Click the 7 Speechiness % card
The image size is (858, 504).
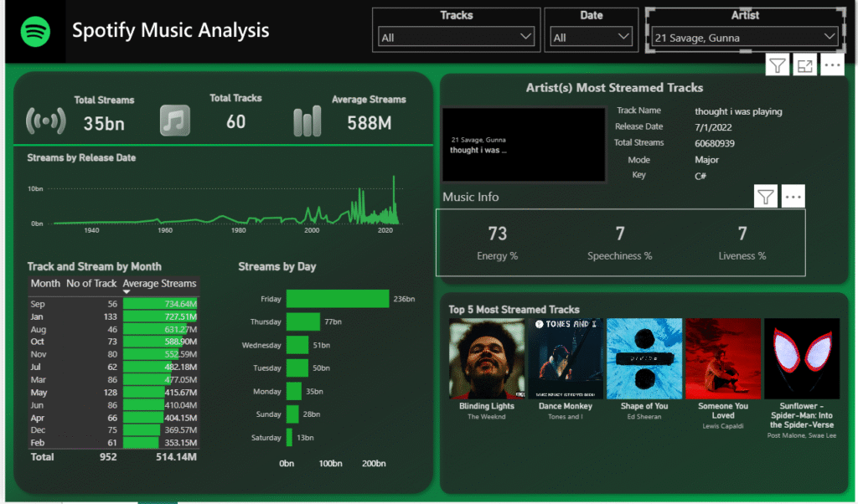click(x=620, y=243)
